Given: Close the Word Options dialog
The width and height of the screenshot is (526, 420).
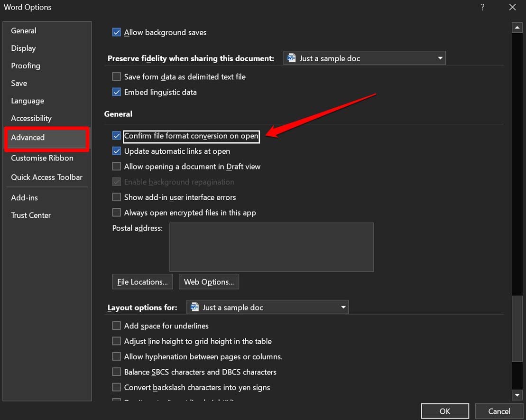Looking at the screenshot, I should pyautogui.click(x=512, y=7).
